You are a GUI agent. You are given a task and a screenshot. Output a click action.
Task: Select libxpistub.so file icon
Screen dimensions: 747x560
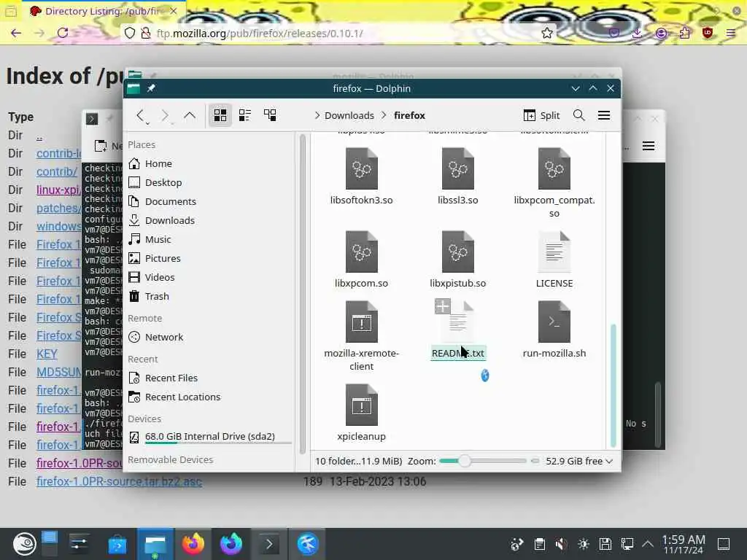pos(458,252)
